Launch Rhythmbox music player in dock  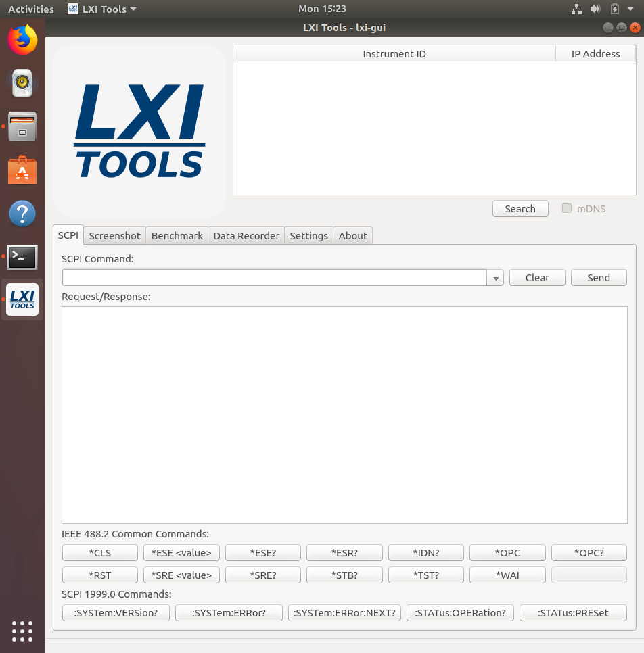pyautogui.click(x=22, y=83)
